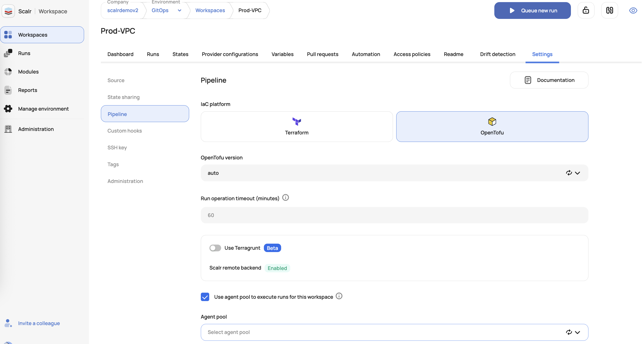
Task: Click the eye icon in the top right
Action: [x=633, y=11]
